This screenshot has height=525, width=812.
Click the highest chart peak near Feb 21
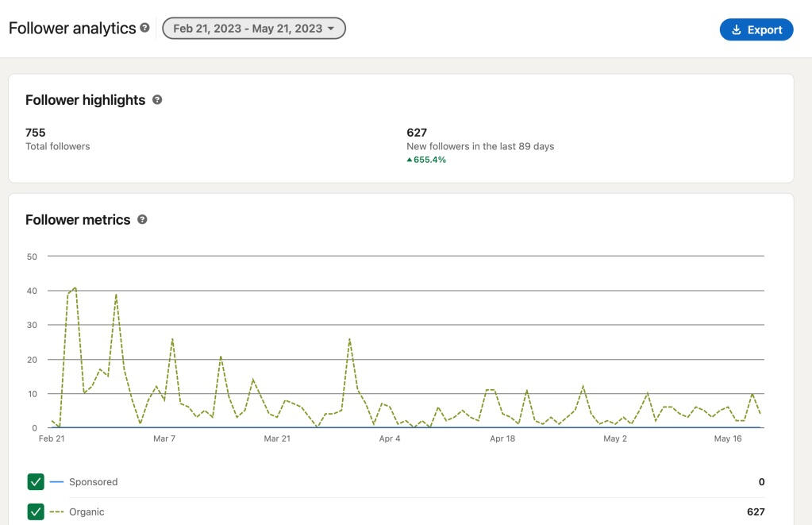(x=75, y=288)
